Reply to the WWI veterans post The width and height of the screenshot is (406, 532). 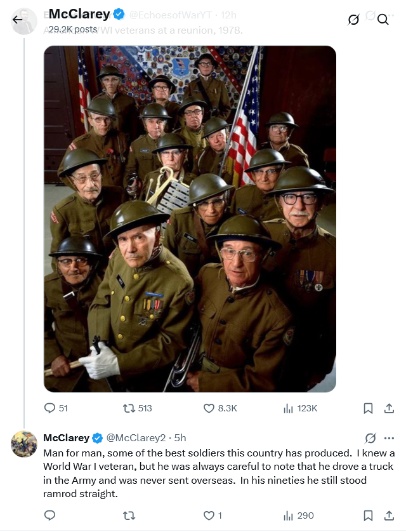(56, 408)
